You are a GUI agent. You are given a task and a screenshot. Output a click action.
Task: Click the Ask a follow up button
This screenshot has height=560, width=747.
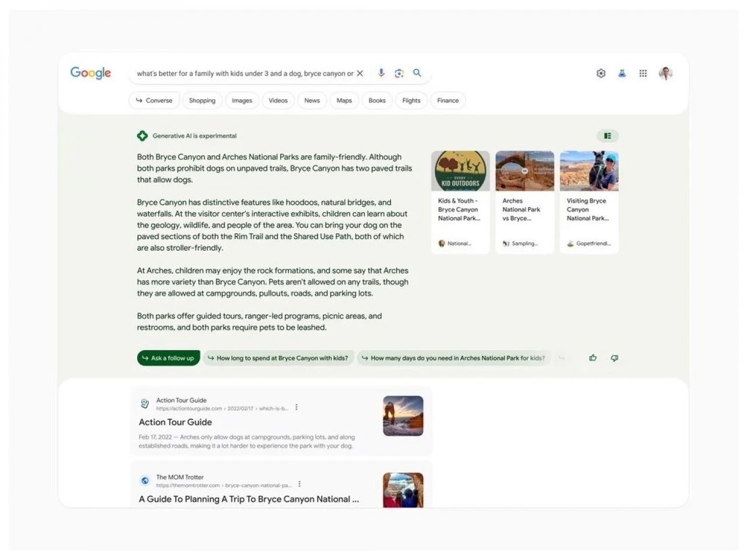(x=168, y=358)
